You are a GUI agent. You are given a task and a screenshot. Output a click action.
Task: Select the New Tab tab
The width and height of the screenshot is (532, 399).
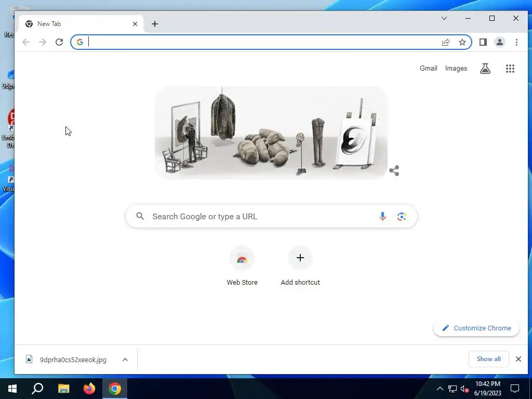(x=82, y=24)
